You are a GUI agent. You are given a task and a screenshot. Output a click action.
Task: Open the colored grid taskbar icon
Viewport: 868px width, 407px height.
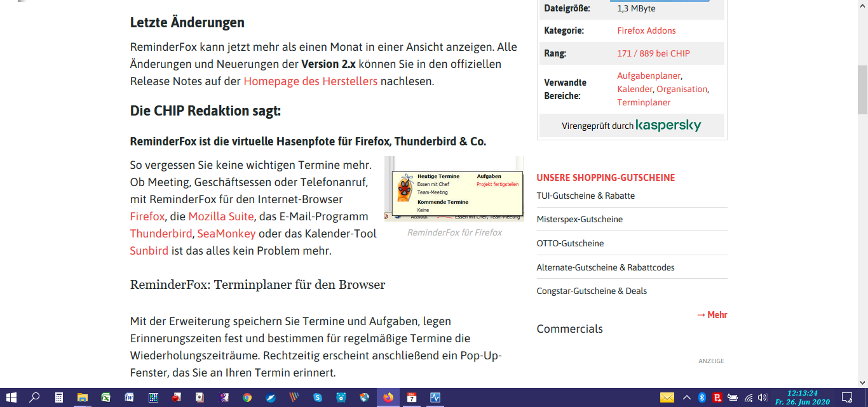coord(153,397)
